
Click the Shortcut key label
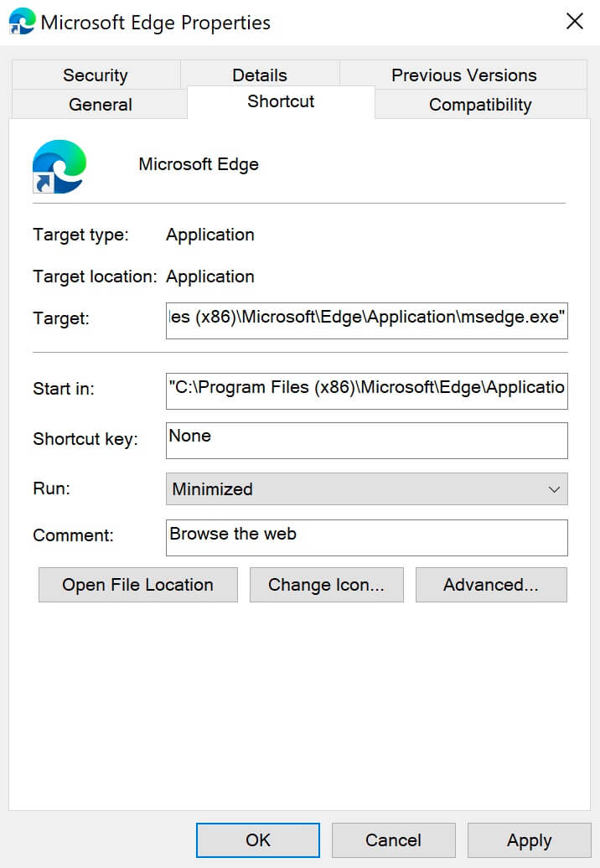tap(85, 439)
